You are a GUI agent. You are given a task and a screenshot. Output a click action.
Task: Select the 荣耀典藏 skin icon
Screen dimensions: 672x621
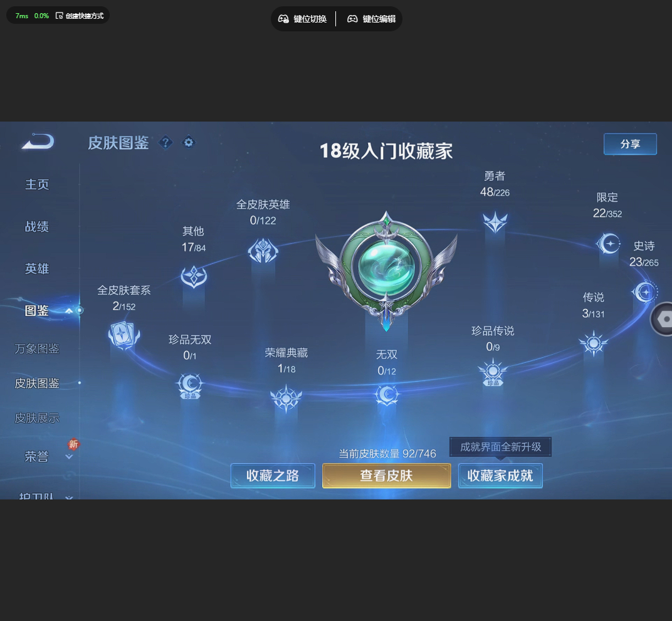(286, 399)
